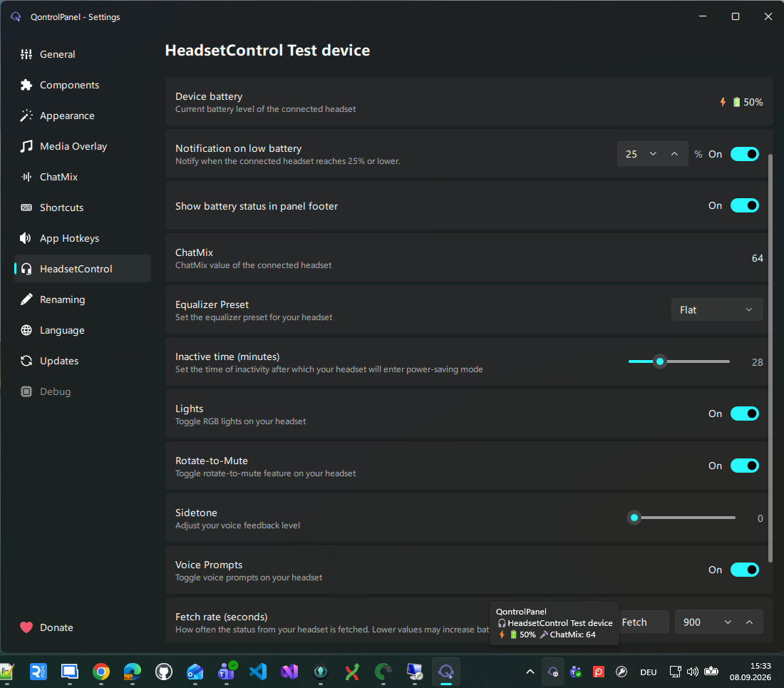The height and width of the screenshot is (688, 784).
Task: Turn off Voice Prompts toggle
Action: click(x=745, y=570)
